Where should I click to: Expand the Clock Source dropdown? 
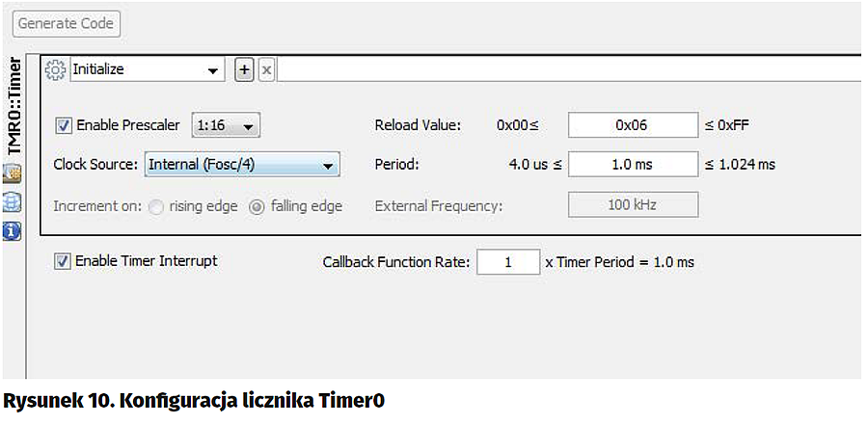pos(242,165)
